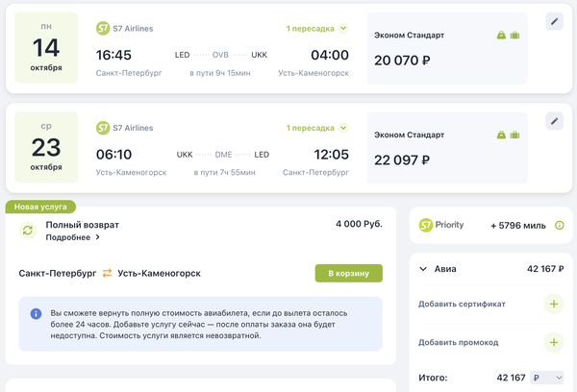The width and height of the screenshot is (577, 392).
Task: Click the blue info icon in the notice
Action: pyautogui.click(x=36, y=313)
